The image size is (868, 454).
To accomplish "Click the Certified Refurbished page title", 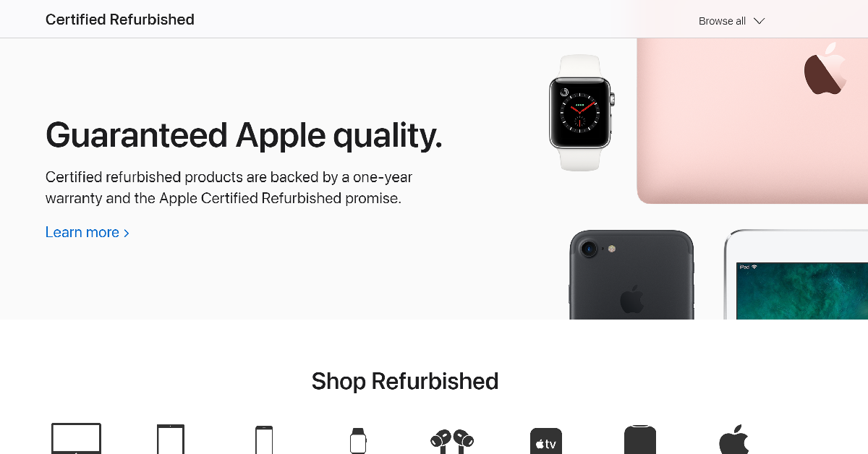I will [120, 20].
